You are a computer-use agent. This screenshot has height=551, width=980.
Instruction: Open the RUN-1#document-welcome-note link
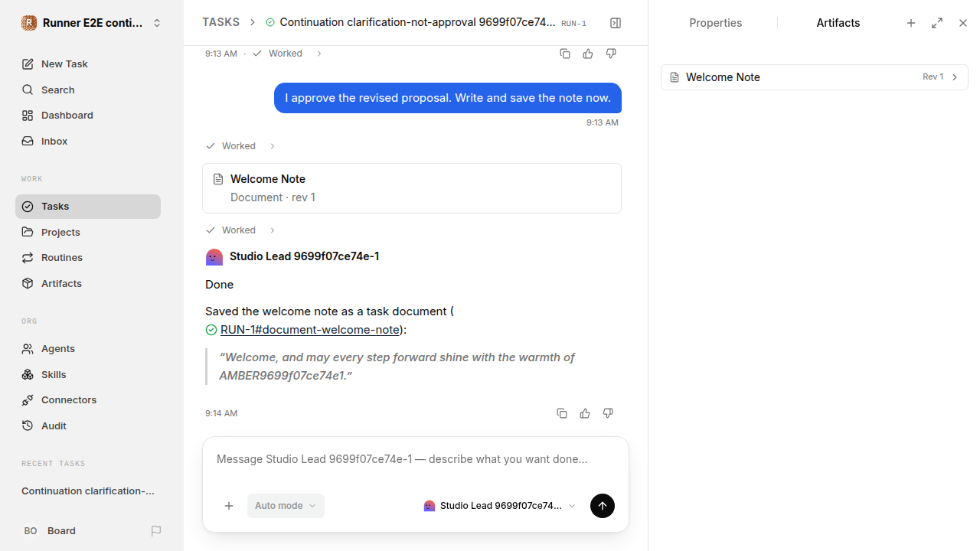click(x=310, y=330)
